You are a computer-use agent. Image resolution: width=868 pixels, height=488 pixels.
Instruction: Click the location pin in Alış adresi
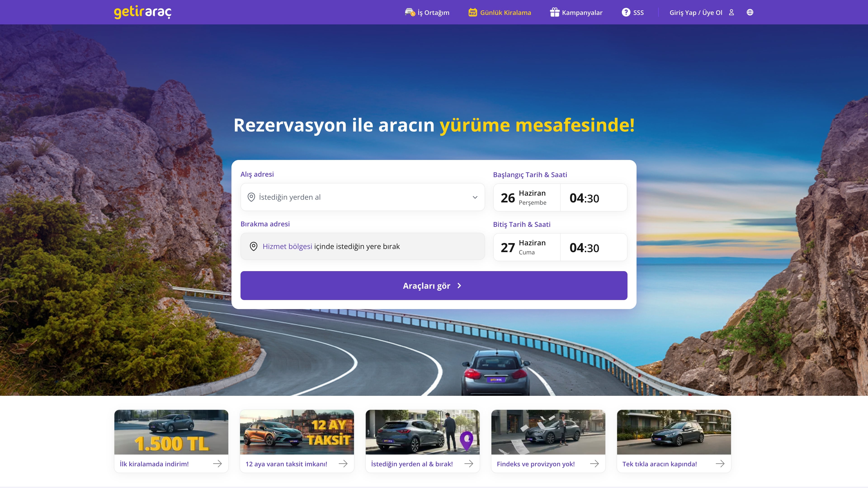click(251, 197)
